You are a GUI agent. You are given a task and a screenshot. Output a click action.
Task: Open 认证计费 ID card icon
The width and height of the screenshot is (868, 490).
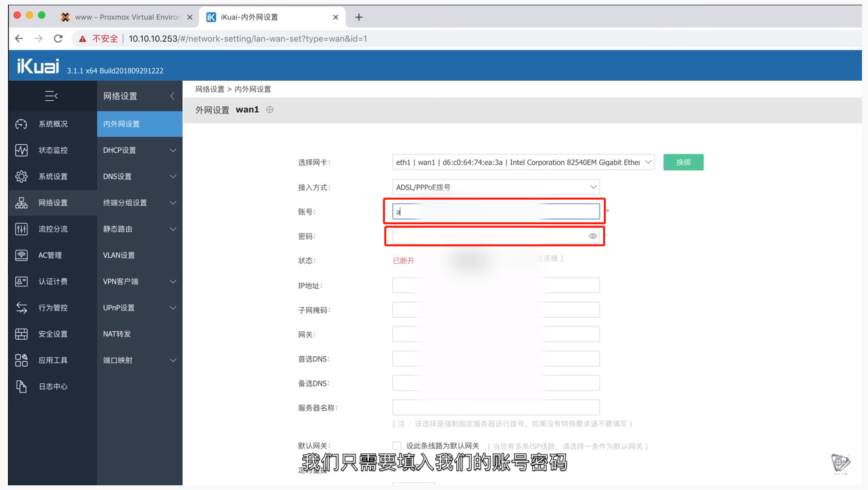pyautogui.click(x=21, y=282)
